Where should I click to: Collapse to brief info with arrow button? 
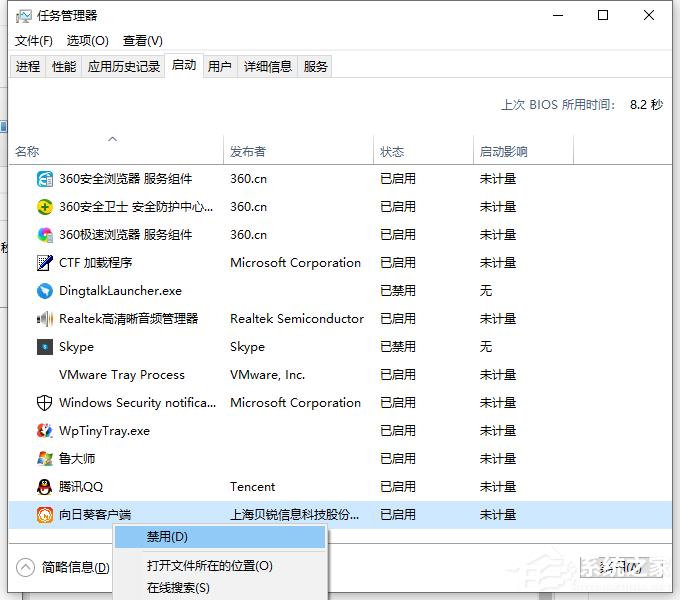tap(26, 567)
